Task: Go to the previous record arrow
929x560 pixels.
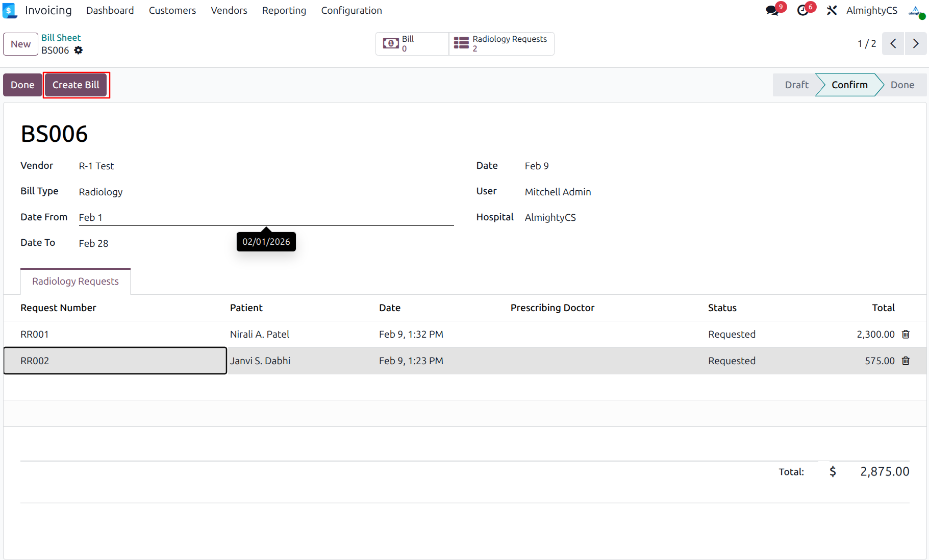Action: (893, 44)
